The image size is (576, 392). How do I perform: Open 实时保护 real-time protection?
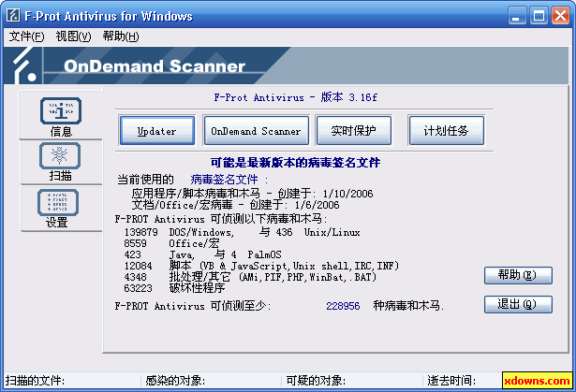[354, 131]
